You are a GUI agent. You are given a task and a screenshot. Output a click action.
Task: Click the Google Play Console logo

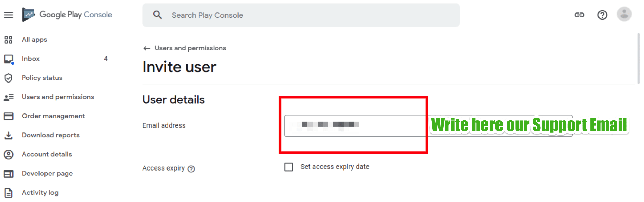(x=67, y=15)
